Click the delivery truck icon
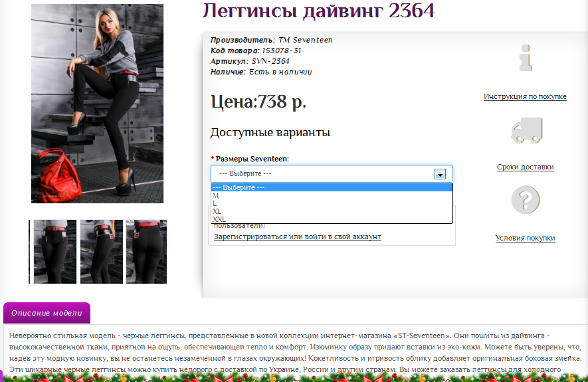This screenshot has height=382, width=588. (x=526, y=130)
